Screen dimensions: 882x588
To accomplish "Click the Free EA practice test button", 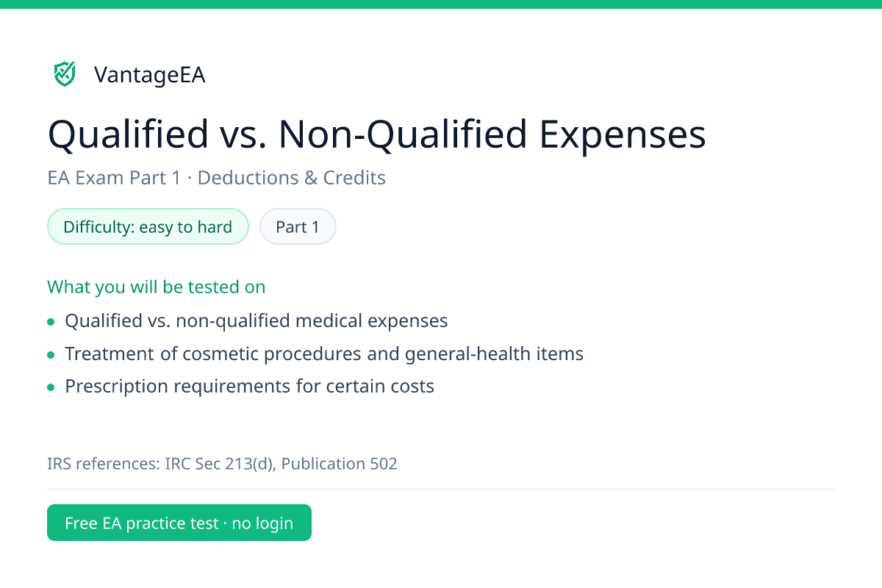I will [179, 523].
